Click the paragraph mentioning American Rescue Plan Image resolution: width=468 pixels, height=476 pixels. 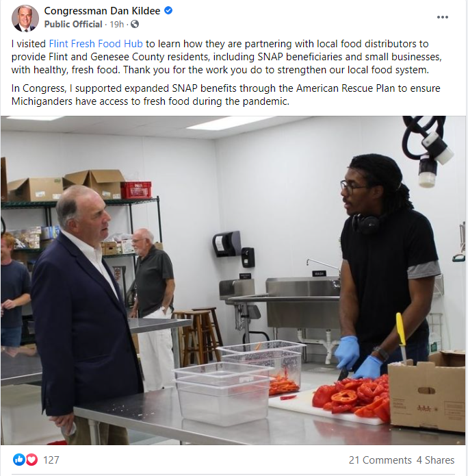click(226, 95)
